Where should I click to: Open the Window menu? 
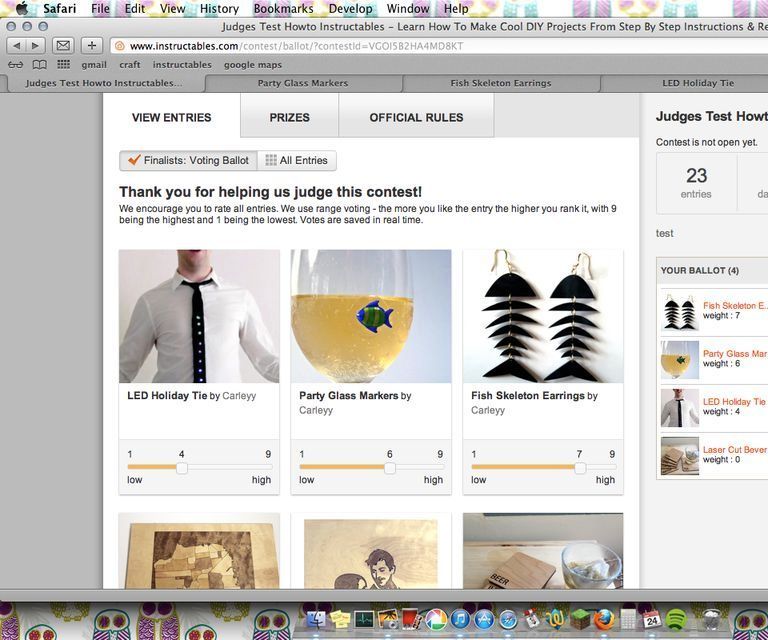pyautogui.click(x=408, y=8)
